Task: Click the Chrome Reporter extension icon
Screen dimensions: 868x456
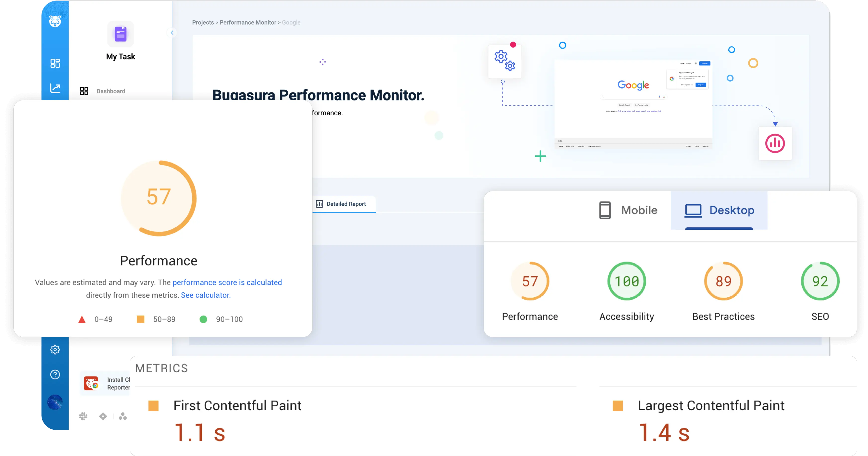Action: click(91, 383)
